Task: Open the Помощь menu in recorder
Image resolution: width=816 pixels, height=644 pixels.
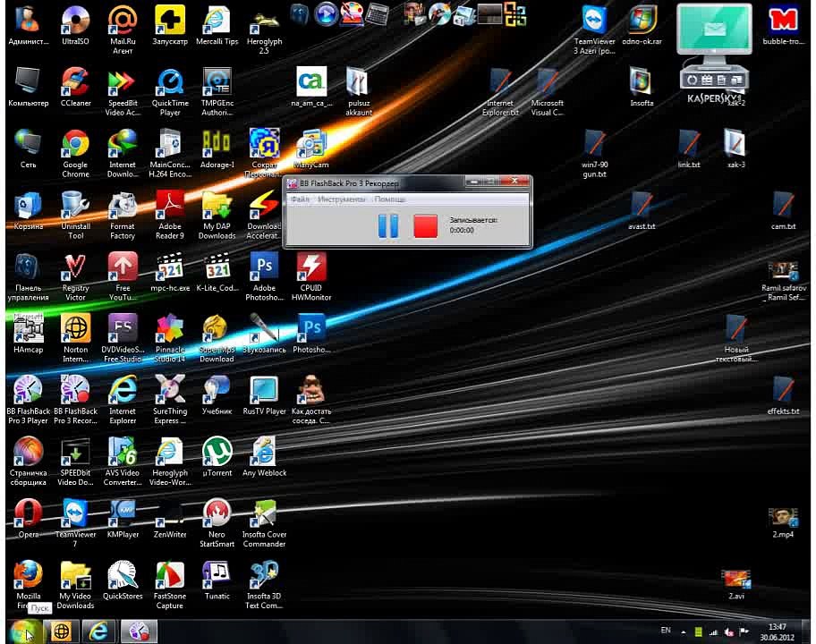Action: [x=390, y=199]
